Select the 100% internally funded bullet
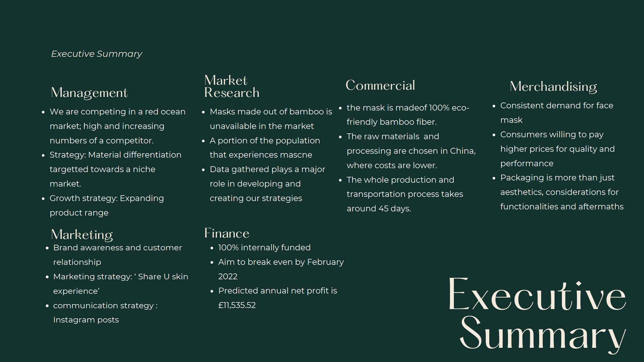 click(x=264, y=248)
